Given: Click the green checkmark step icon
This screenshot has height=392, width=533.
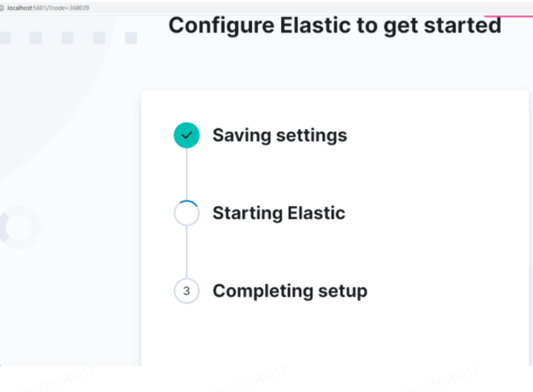Looking at the screenshot, I should 186,136.
